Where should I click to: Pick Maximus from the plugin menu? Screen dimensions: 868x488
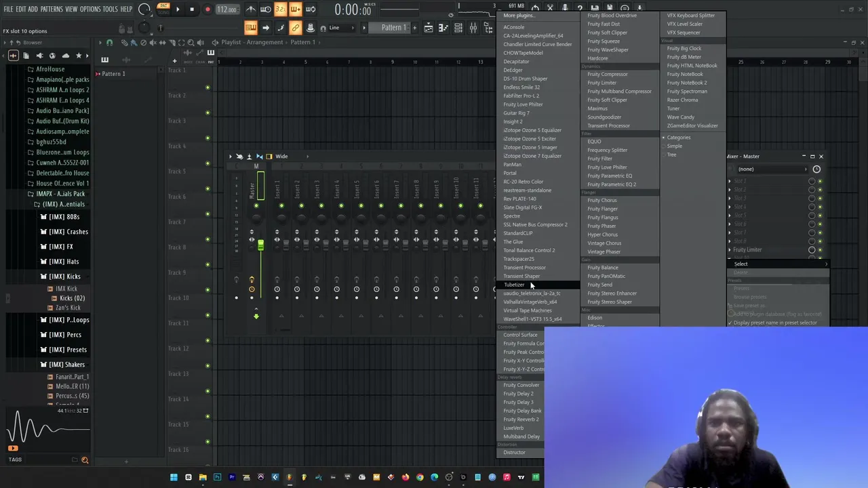(x=597, y=108)
